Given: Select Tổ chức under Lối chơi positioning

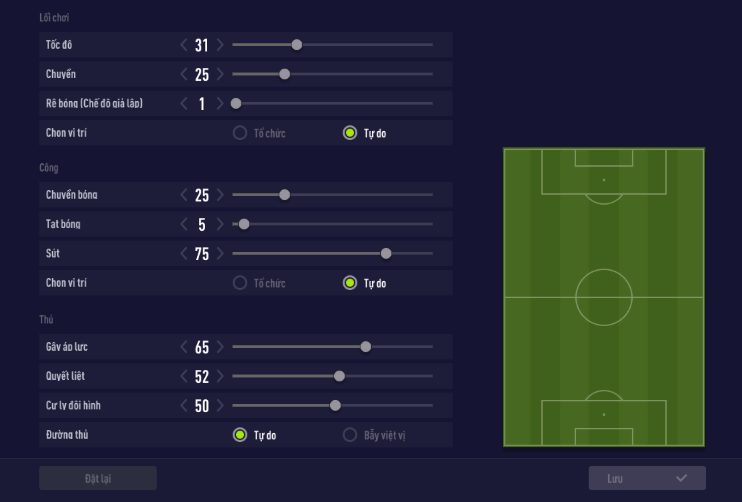Looking at the screenshot, I should pyautogui.click(x=240, y=132).
